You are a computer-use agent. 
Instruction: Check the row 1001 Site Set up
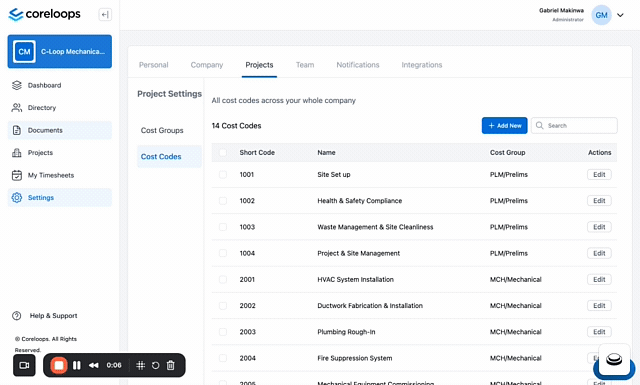tap(223, 174)
